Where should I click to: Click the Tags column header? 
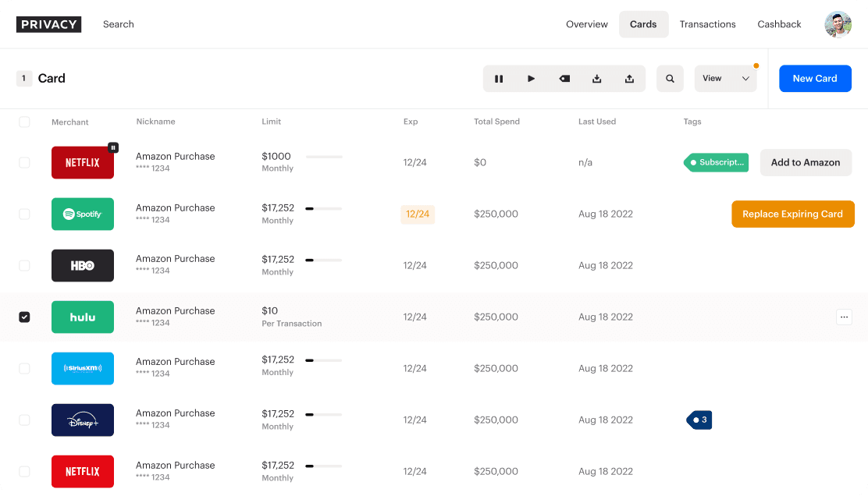tap(692, 122)
